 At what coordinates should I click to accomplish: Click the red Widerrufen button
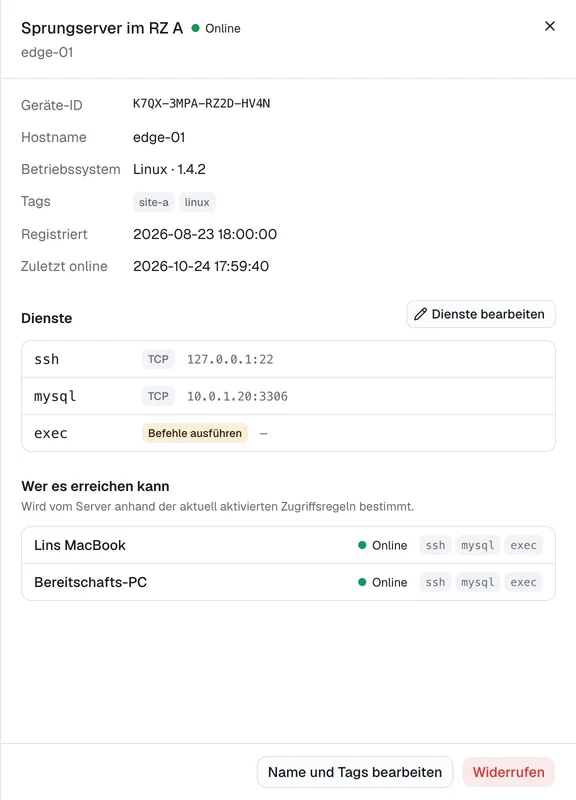coord(508,772)
